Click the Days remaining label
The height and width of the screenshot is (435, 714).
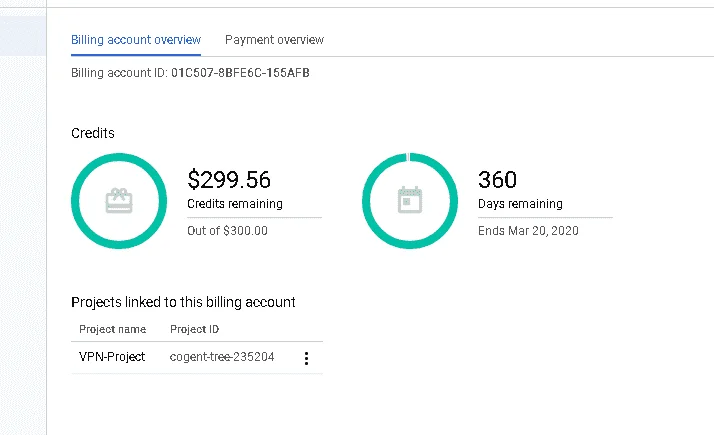[x=520, y=204]
